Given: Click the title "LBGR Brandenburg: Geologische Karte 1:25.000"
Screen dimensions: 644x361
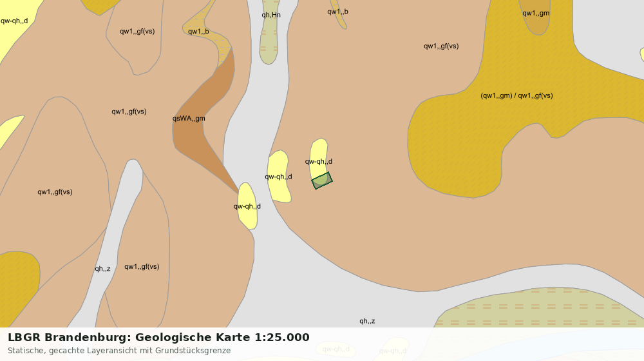Looking at the screenshot, I should click(158, 337).
